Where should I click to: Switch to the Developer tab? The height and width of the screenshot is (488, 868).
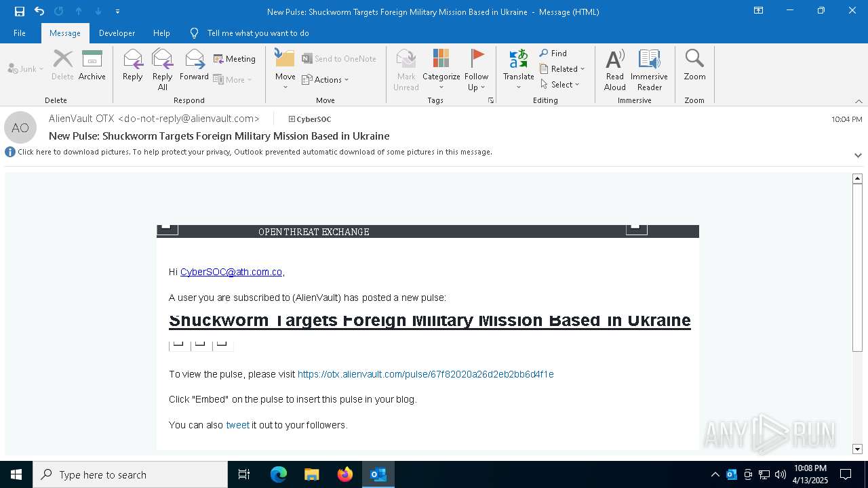click(117, 33)
